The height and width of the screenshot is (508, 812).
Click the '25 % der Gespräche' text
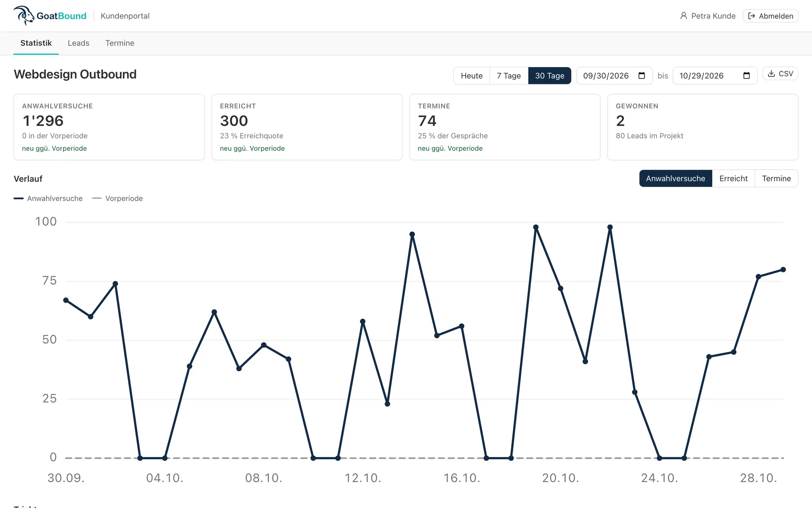453,136
